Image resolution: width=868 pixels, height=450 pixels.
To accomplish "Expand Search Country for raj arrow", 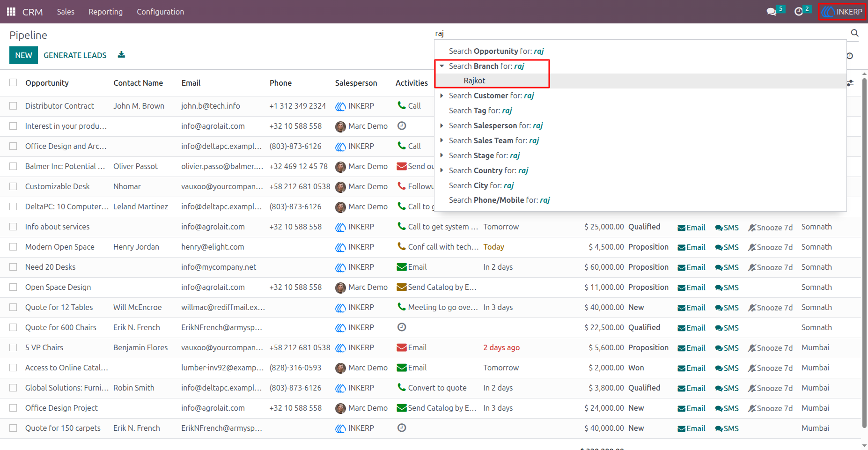I will pos(441,170).
